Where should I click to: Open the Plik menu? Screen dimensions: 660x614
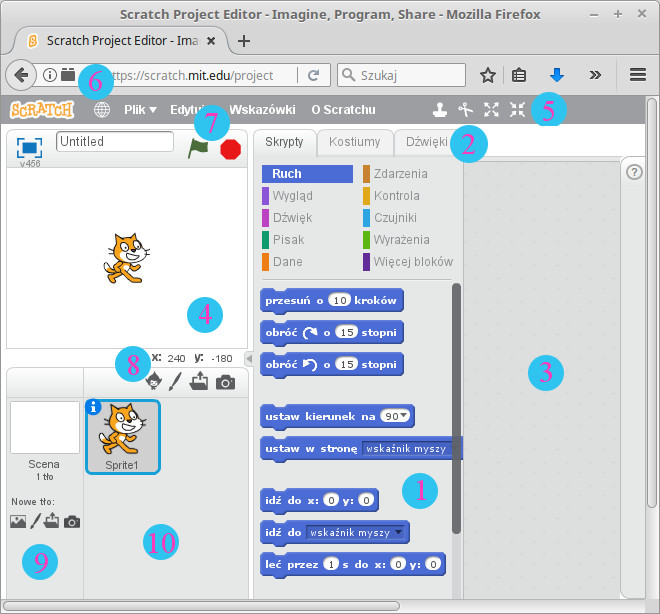tap(140, 110)
